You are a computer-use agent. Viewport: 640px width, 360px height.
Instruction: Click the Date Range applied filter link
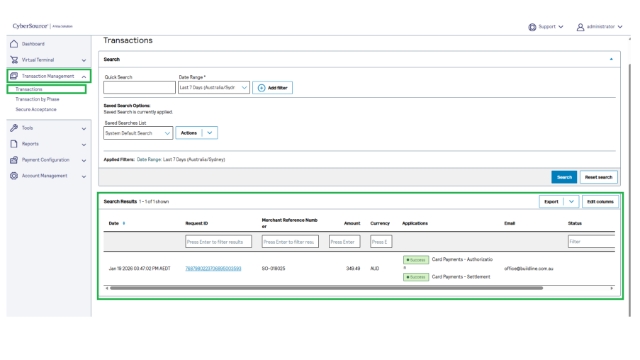149,160
